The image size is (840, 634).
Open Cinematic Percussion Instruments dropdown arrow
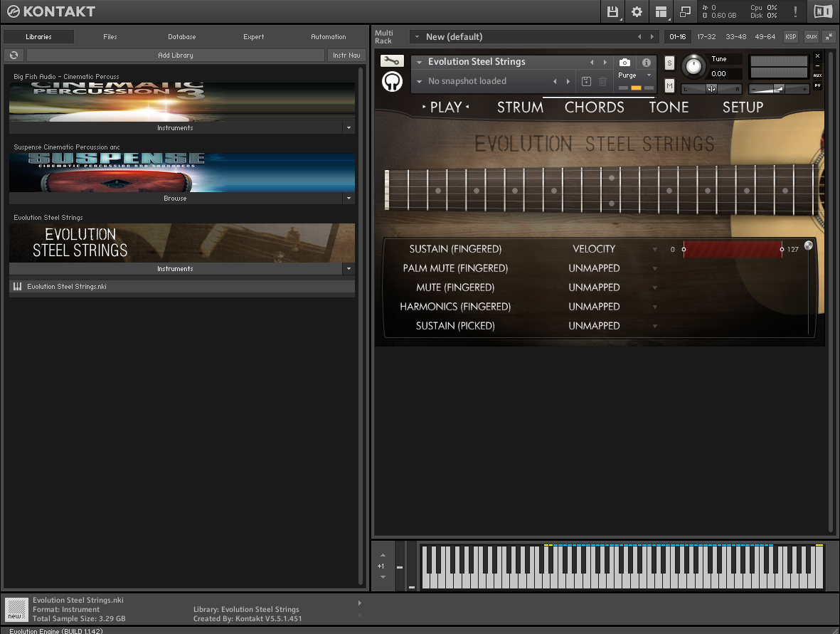point(349,127)
